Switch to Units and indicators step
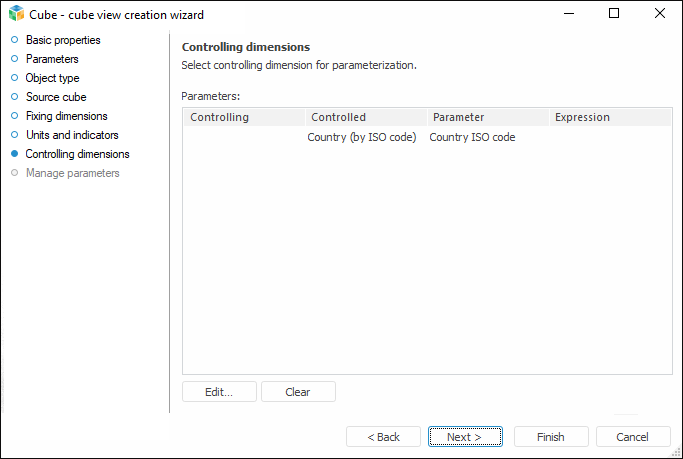Viewport: 683px width, 459px height. (72, 135)
